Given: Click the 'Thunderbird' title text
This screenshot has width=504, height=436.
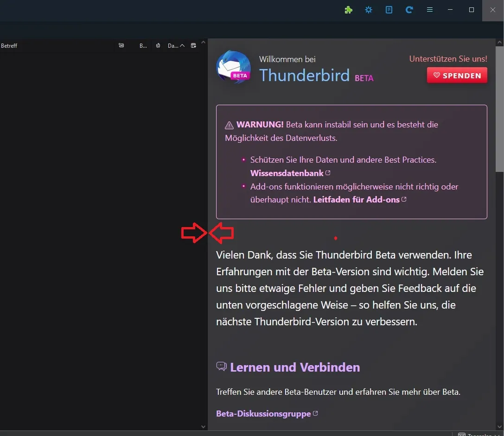Looking at the screenshot, I should [x=304, y=75].
